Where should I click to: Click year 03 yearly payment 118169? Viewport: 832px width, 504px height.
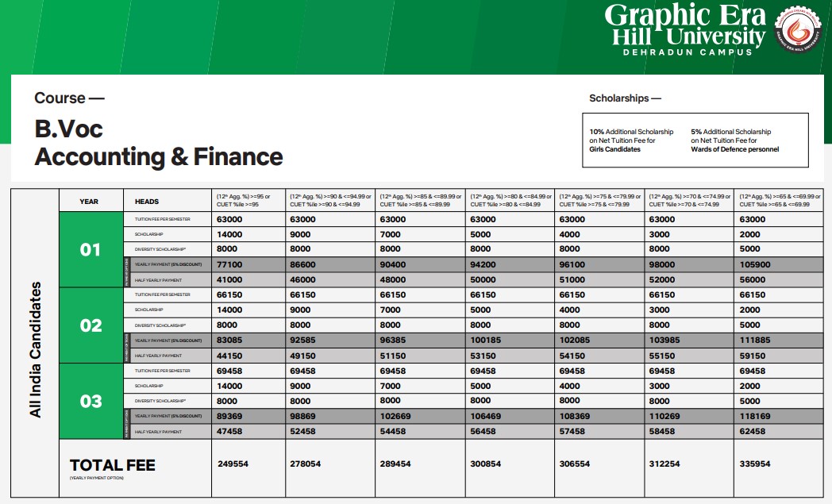click(x=755, y=417)
